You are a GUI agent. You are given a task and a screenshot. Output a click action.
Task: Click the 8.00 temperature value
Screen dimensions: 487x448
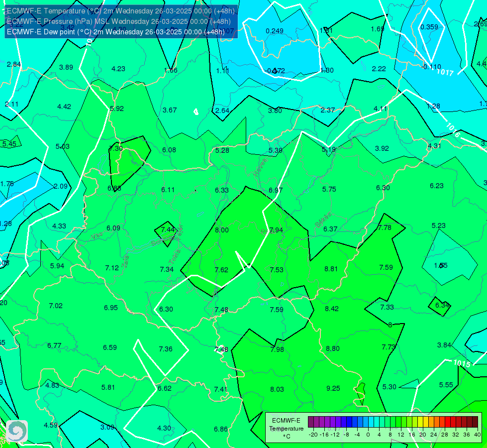coord(222,230)
